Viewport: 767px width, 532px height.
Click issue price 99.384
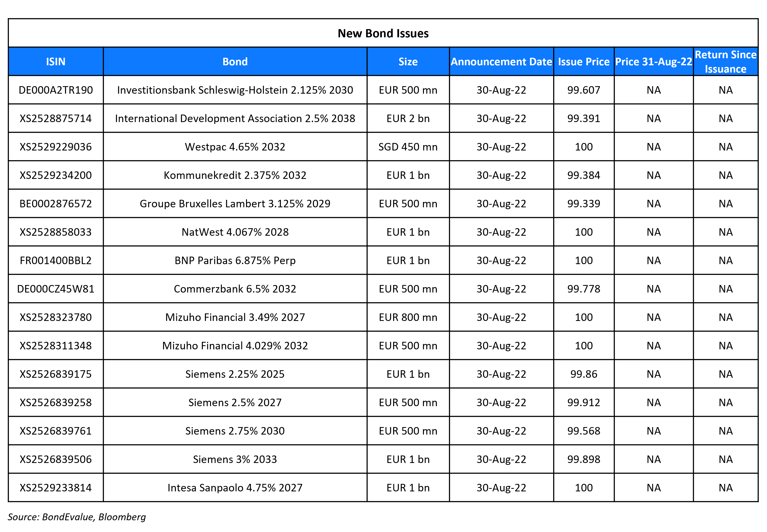pos(583,175)
